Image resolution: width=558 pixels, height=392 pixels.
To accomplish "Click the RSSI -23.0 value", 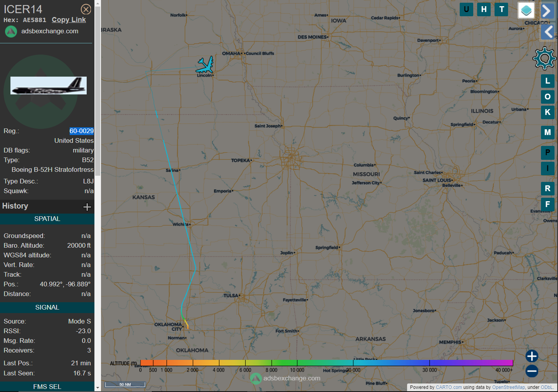I will (84, 331).
